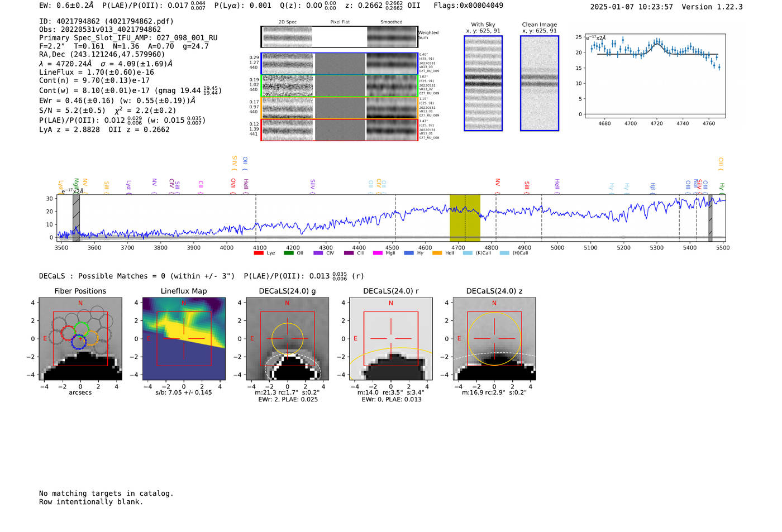Click the red Lyα legend swatch
Image resolution: width=782 pixels, height=532 pixels.
click(258, 253)
